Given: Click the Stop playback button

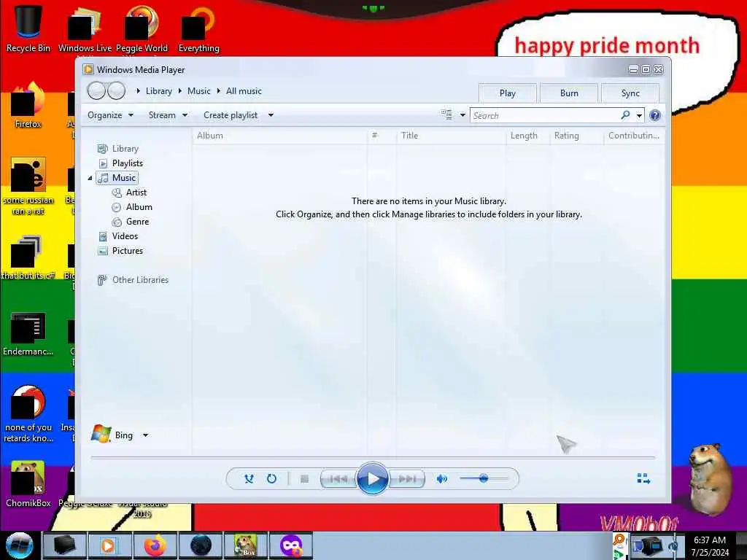Looking at the screenshot, I should click(x=304, y=478).
